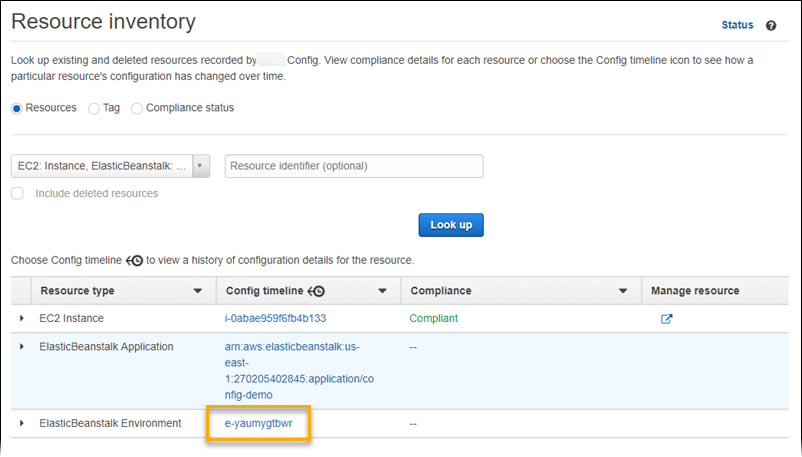Enable Include deleted resources checkbox
Screen dimensions: 802x457
[x=17, y=193]
